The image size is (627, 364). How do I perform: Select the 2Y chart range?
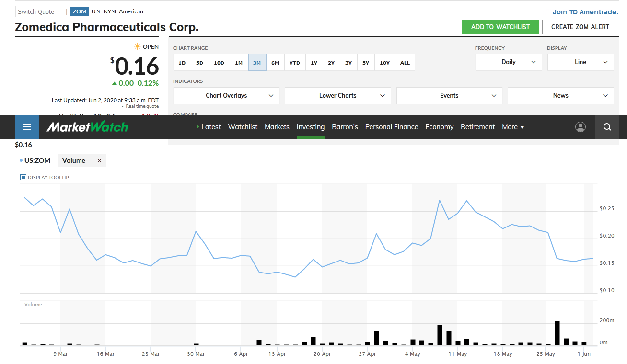331,63
